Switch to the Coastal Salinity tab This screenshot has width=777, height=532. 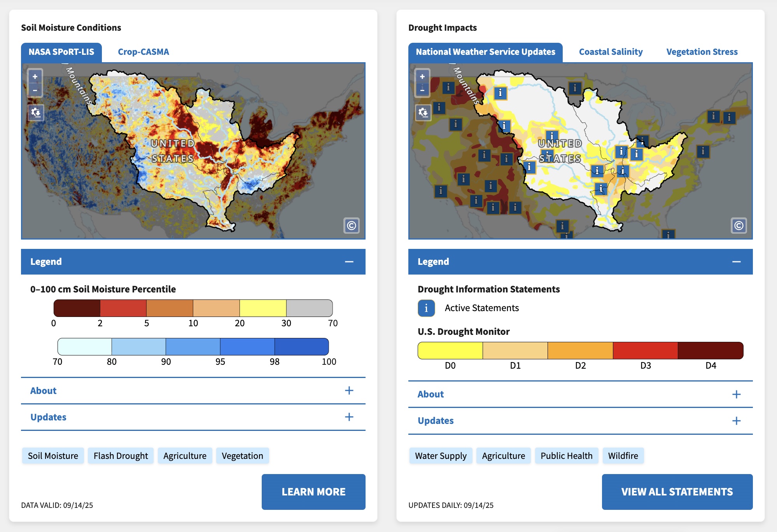coord(611,52)
